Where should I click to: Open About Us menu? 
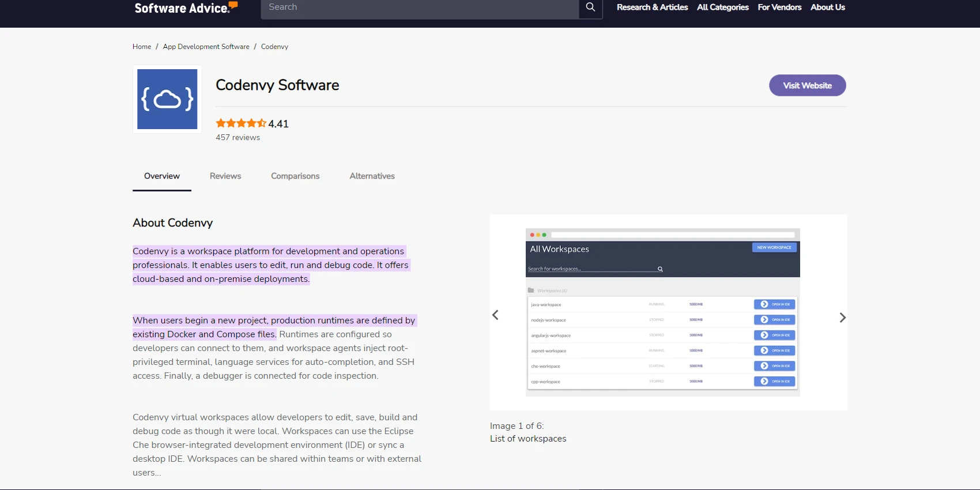coord(827,7)
